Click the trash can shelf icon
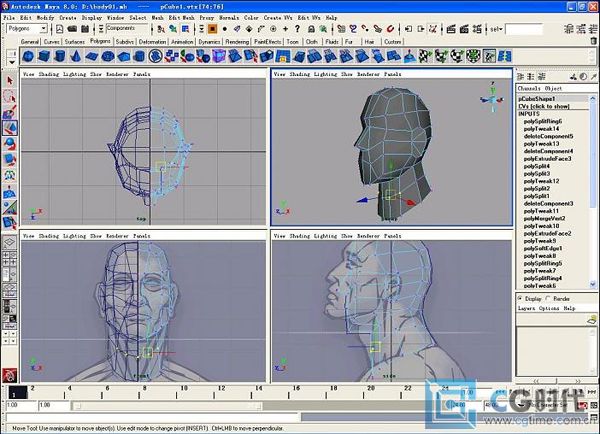This screenshot has width=600, height=434. [593, 41]
